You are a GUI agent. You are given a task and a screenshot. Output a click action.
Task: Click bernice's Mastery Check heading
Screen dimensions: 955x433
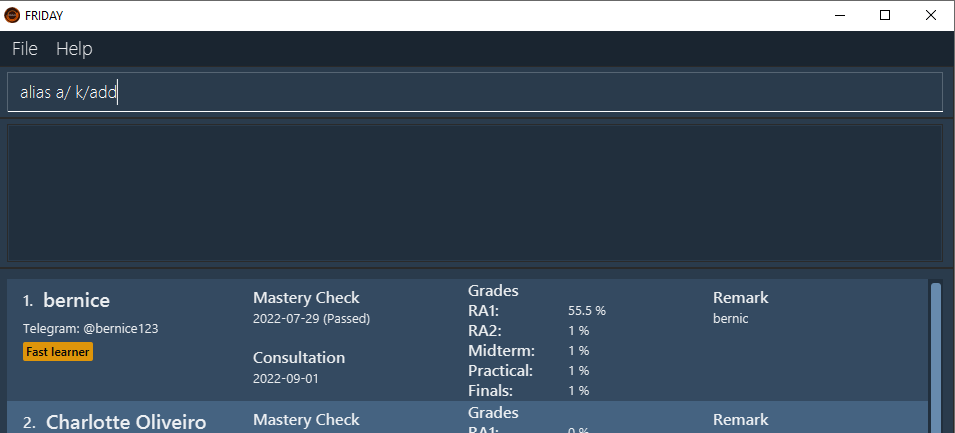[306, 298]
